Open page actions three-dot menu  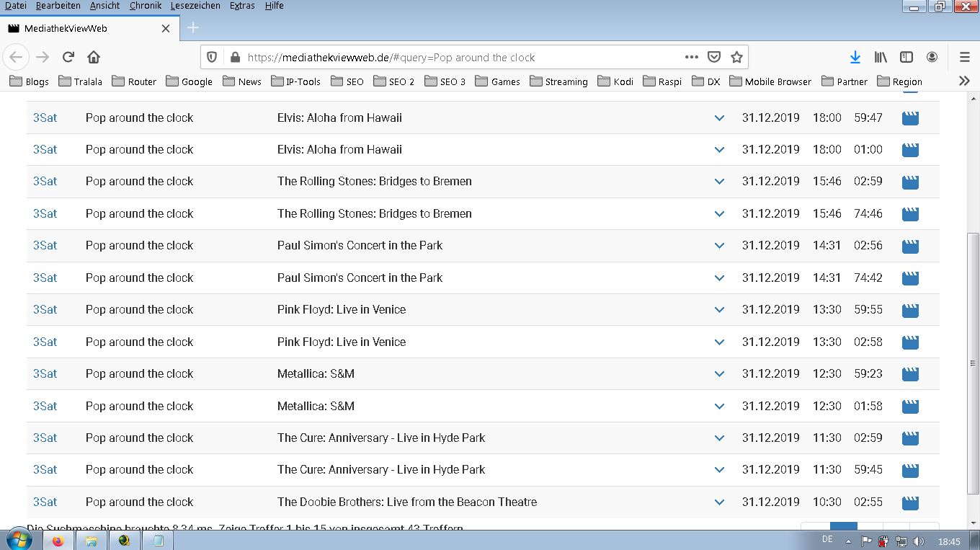click(691, 57)
